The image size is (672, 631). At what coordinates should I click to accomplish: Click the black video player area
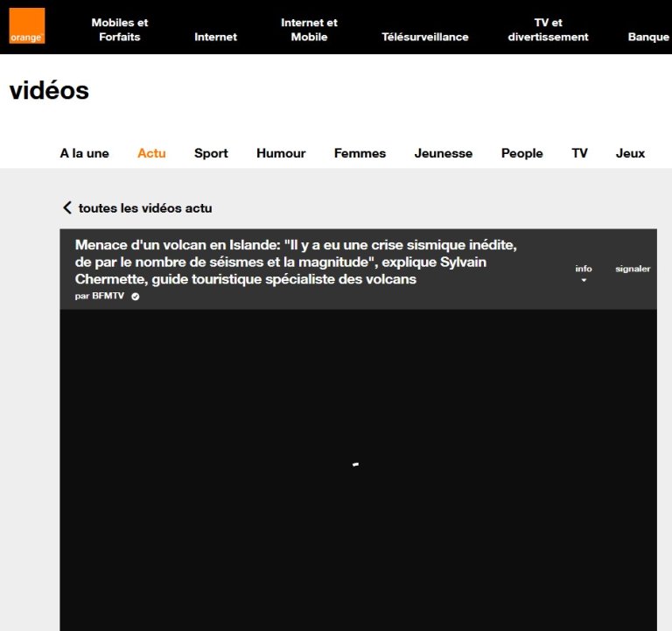[x=358, y=473]
